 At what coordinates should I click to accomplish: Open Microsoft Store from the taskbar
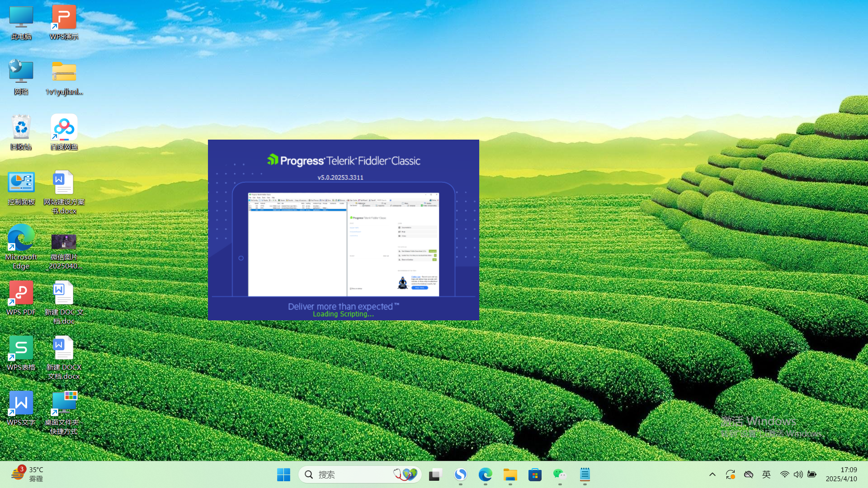tap(535, 474)
